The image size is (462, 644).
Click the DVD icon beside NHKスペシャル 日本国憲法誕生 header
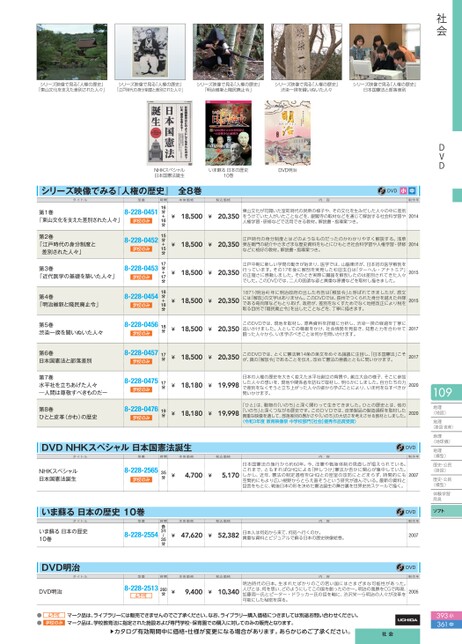(x=406, y=447)
